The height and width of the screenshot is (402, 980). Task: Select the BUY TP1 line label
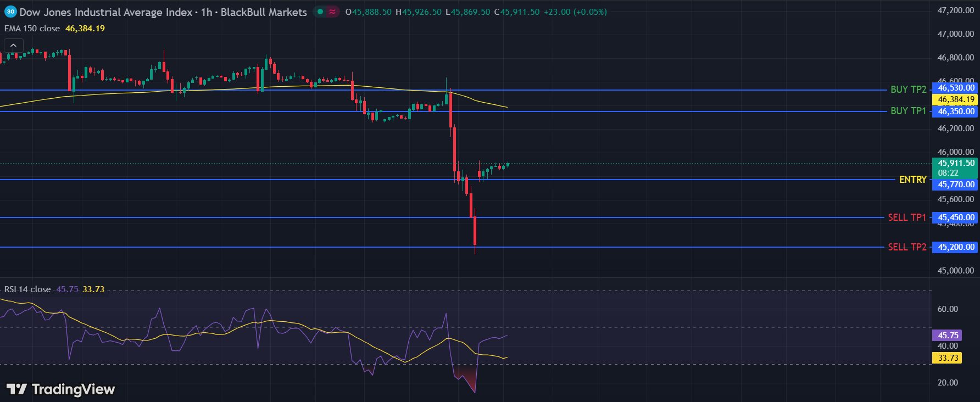click(908, 111)
